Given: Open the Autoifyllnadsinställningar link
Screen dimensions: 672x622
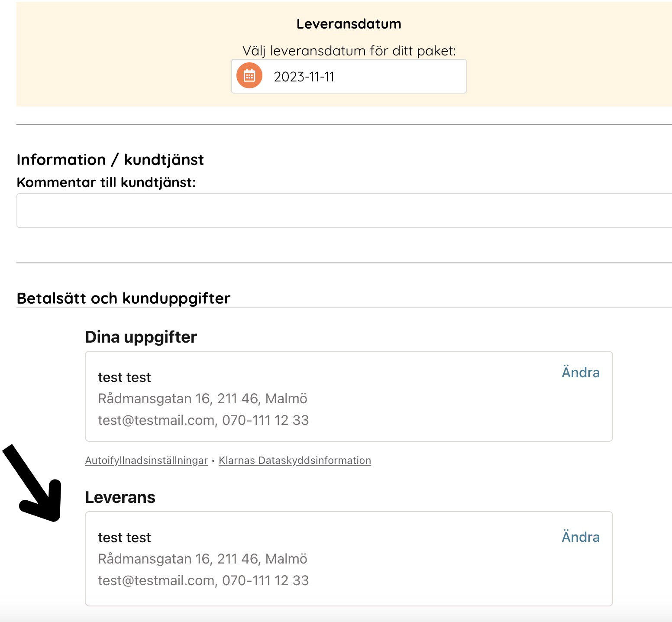Looking at the screenshot, I should (146, 460).
